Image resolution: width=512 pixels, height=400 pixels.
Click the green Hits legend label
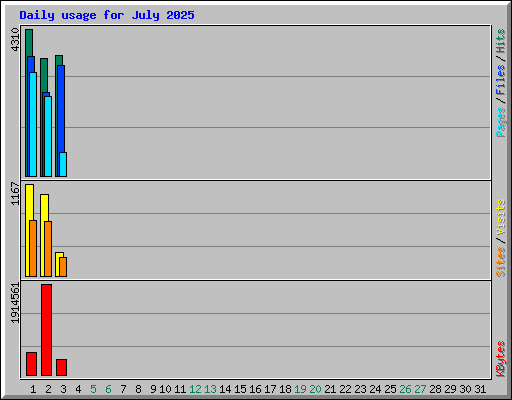pyautogui.click(x=500, y=41)
